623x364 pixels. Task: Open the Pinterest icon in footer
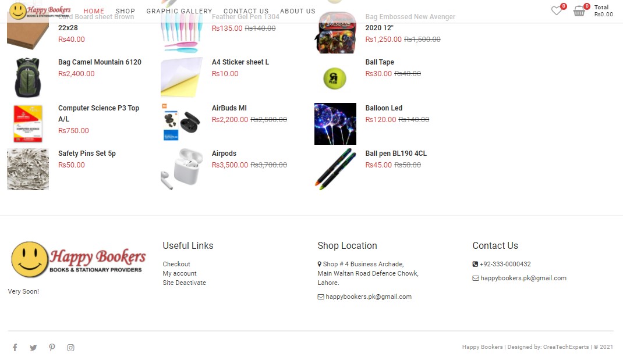click(x=52, y=347)
